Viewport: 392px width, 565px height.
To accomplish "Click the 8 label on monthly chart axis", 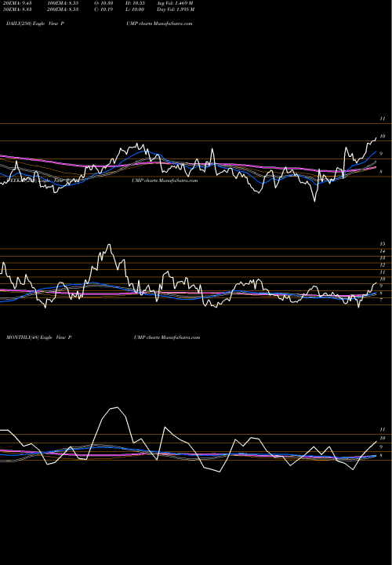I will (381, 455).
